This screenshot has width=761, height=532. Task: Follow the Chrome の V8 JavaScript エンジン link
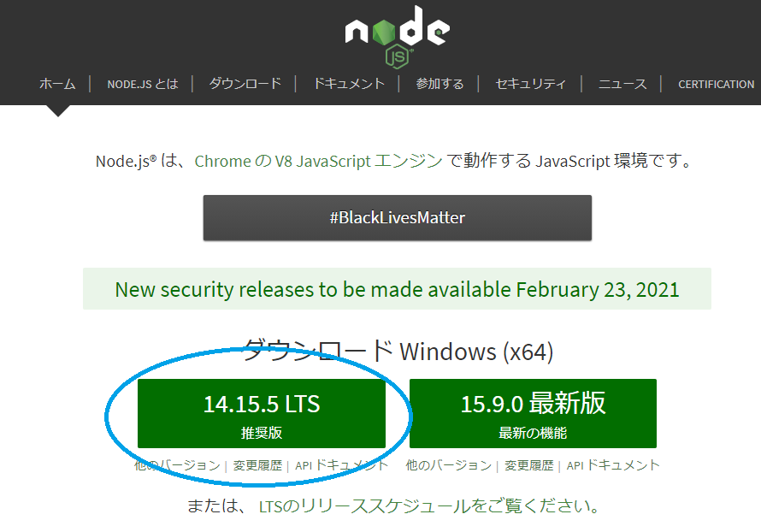(x=318, y=161)
